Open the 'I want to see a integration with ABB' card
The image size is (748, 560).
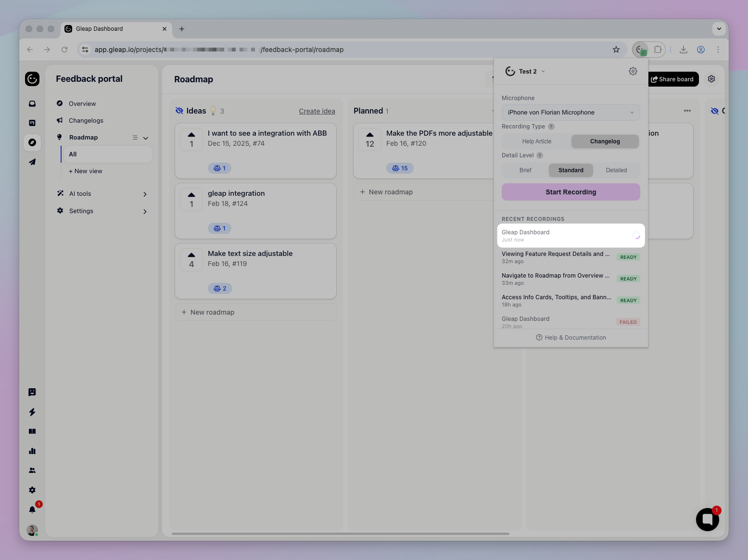pos(255,151)
